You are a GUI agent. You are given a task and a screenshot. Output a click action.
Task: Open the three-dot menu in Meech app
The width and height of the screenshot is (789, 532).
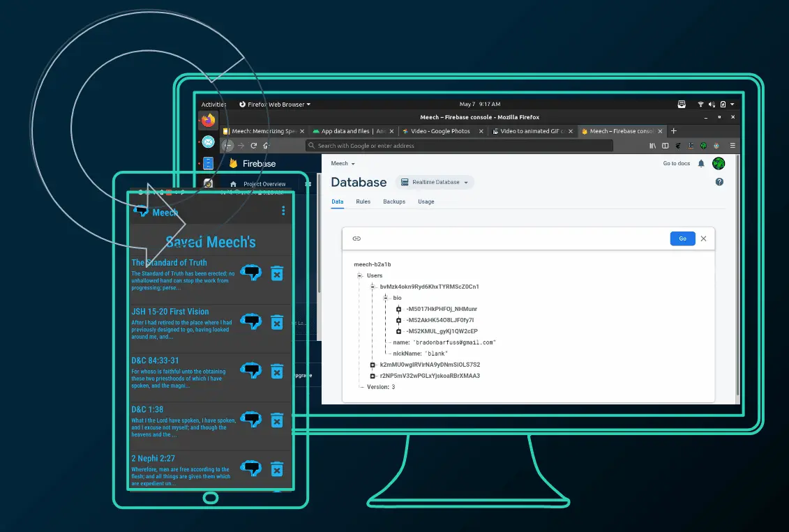click(283, 211)
